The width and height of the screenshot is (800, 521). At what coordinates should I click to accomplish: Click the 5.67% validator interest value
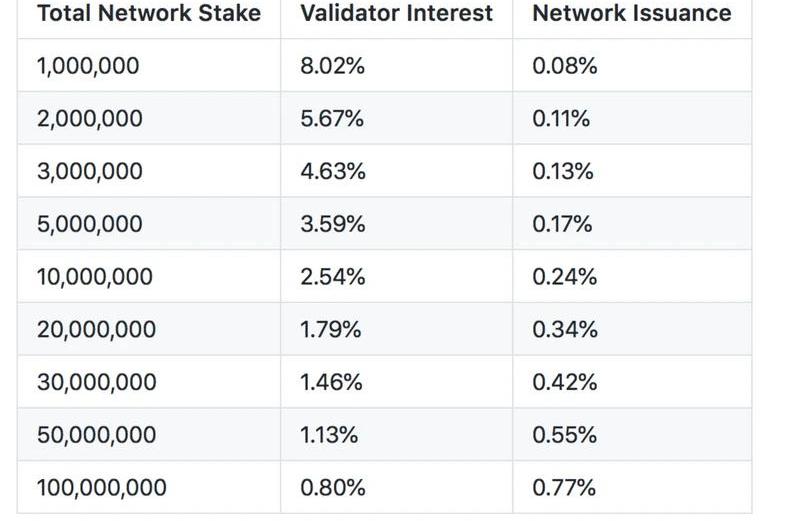(332, 119)
